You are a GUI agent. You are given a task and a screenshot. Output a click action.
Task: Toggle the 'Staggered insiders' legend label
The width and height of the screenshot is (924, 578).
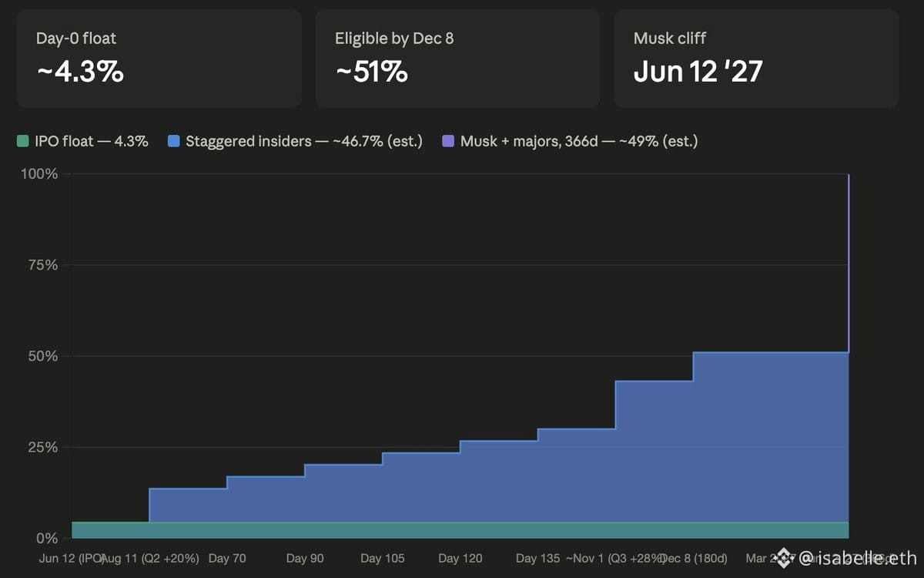click(x=304, y=142)
